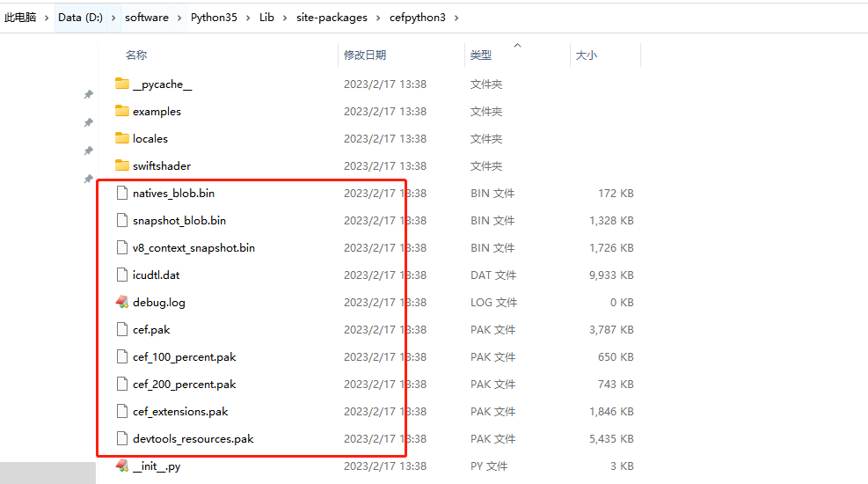
Task: Click the pin icon beside swiftshader row
Action: 88,179
